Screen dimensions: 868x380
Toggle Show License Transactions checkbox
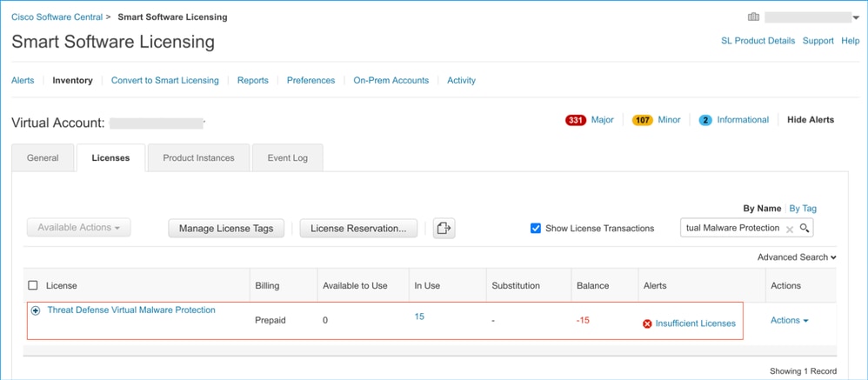(x=535, y=228)
